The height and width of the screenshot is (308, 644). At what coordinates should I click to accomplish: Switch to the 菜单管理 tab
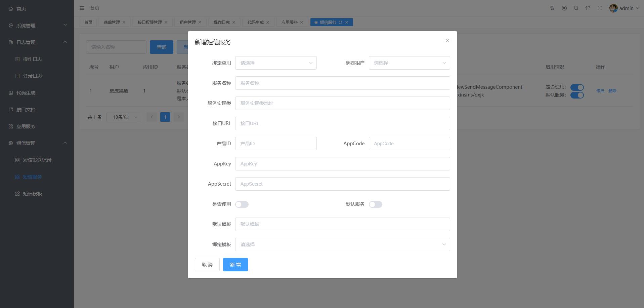114,23
